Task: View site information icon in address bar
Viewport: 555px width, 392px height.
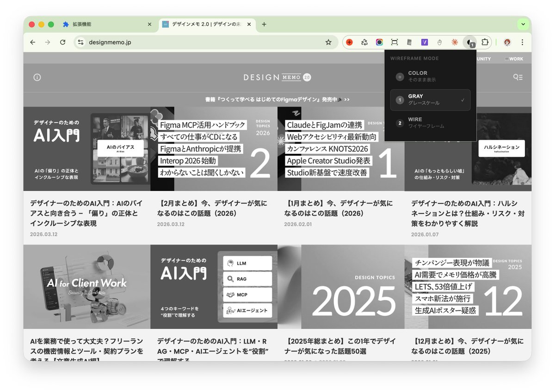Action: [80, 42]
